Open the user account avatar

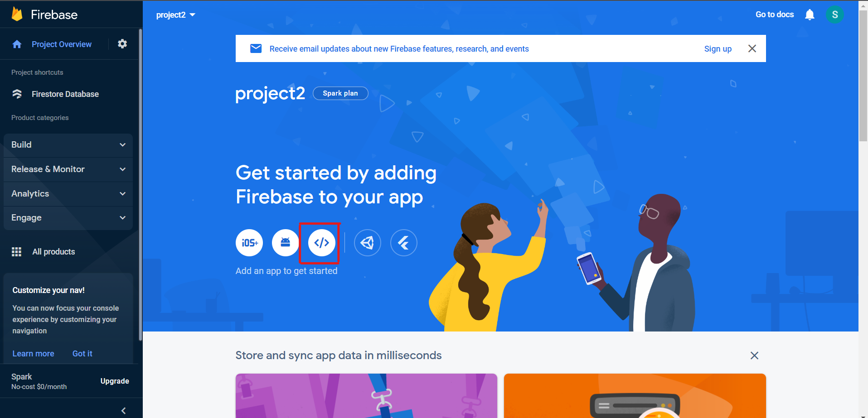(x=835, y=14)
